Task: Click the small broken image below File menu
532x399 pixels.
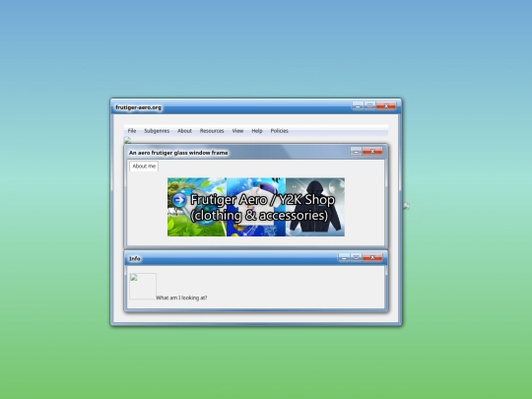Action: (127, 140)
